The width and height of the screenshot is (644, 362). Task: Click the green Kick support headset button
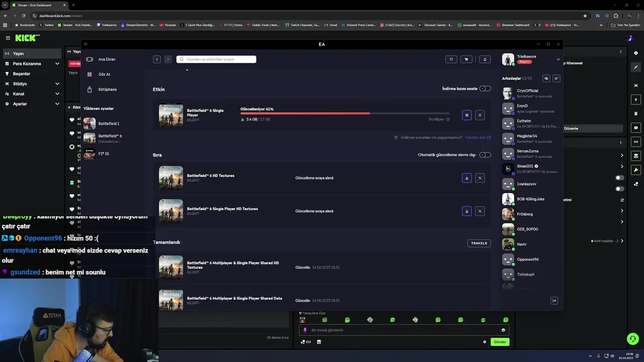click(633, 339)
